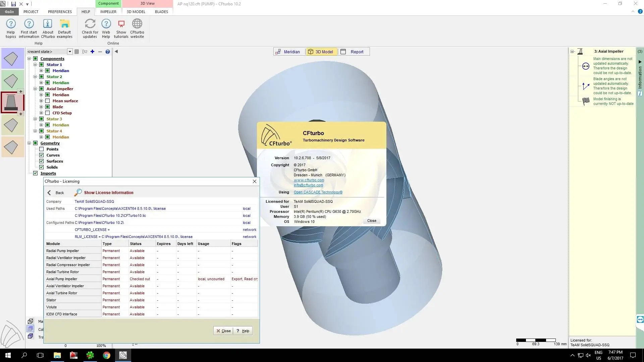Click the model finishing flag icon
Image resolution: width=644 pixels, height=362 pixels.
coord(586,101)
